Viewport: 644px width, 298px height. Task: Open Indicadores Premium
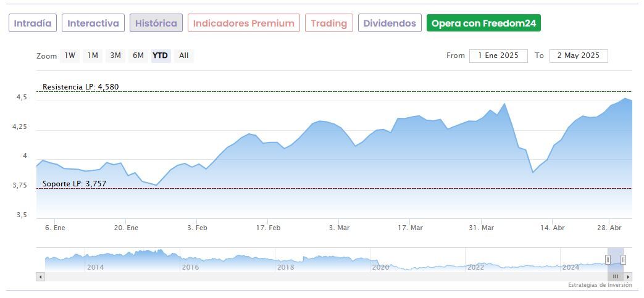[x=243, y=23]
